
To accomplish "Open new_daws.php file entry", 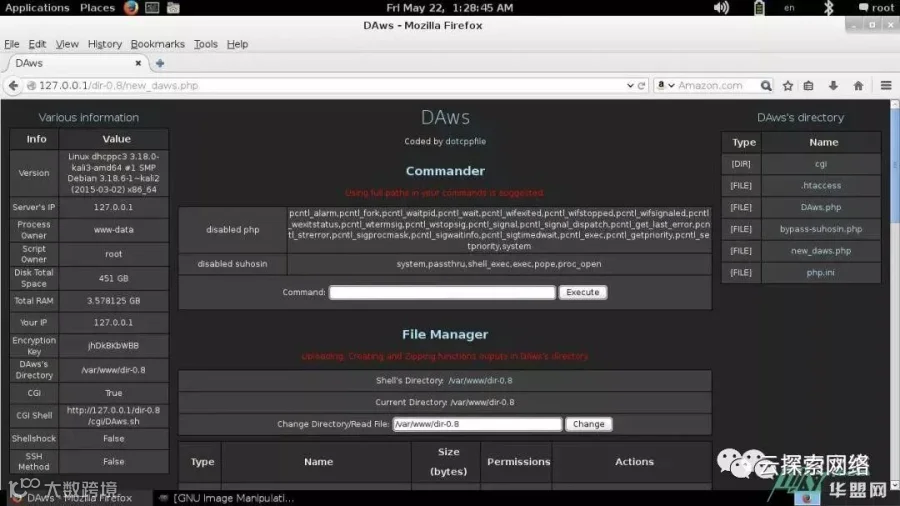I will tap(821, 251).
